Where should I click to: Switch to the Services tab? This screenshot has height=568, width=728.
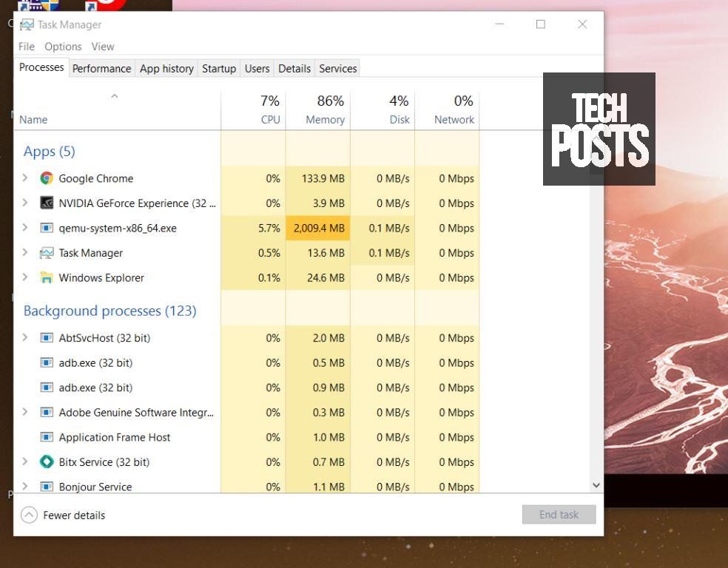[x=338, y=69]
